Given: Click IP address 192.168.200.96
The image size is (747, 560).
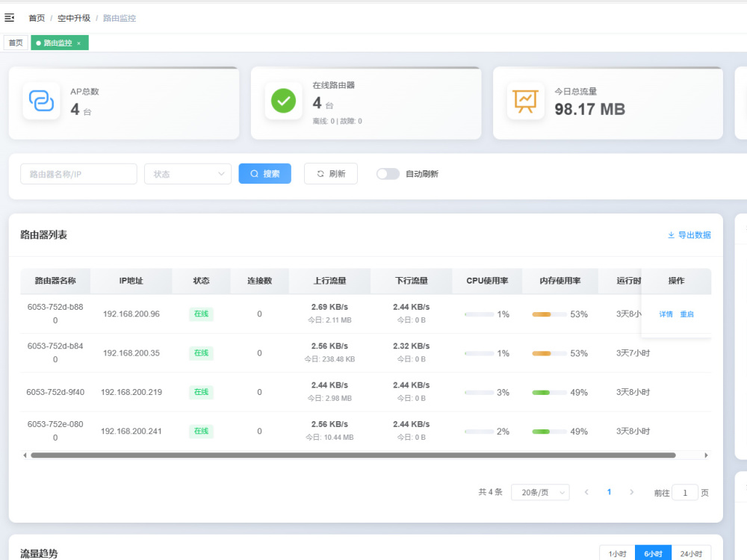Looking at the screenshot, I should [131, 314].
